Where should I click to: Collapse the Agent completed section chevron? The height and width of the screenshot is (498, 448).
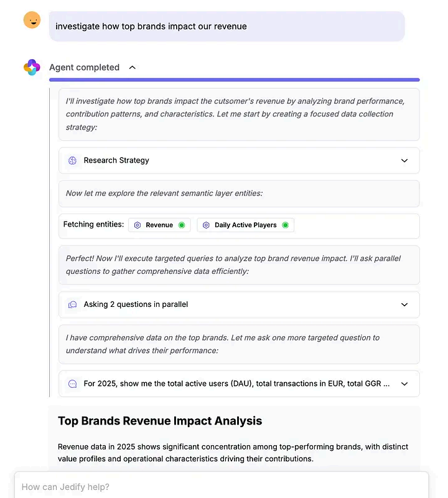[x=133, y=67]
